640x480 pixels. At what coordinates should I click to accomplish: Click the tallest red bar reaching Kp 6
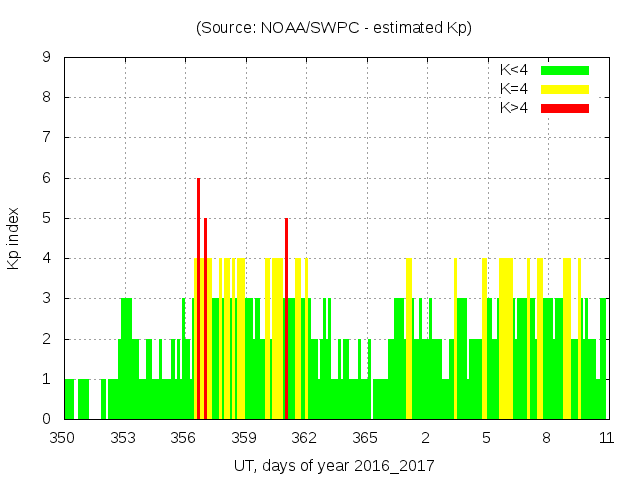(x=198, y=300)
